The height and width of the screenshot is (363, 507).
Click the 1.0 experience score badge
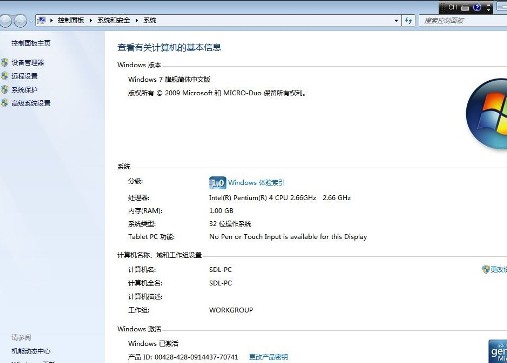(x=217, y=183)
